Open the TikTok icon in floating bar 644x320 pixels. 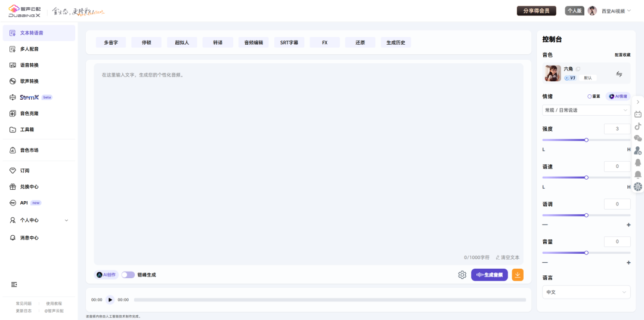(x=637, y=126)
